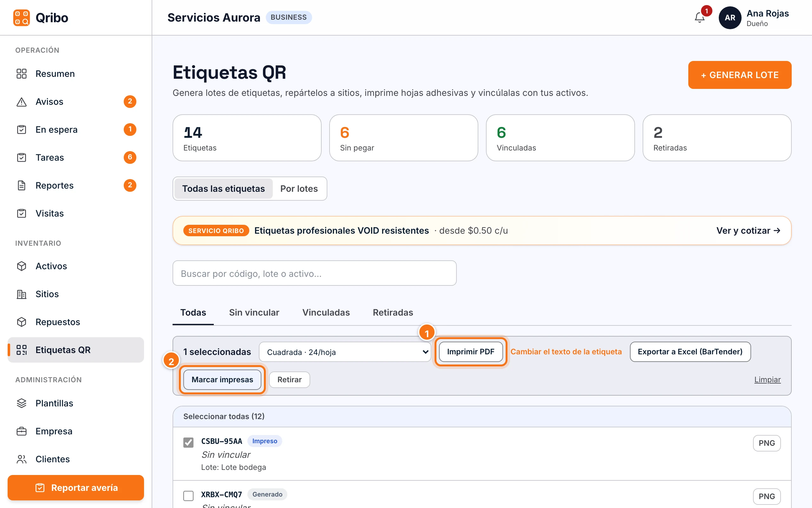
Task: Download PNG for XRBX-CMQ7 label
Action: pos(767,497)
